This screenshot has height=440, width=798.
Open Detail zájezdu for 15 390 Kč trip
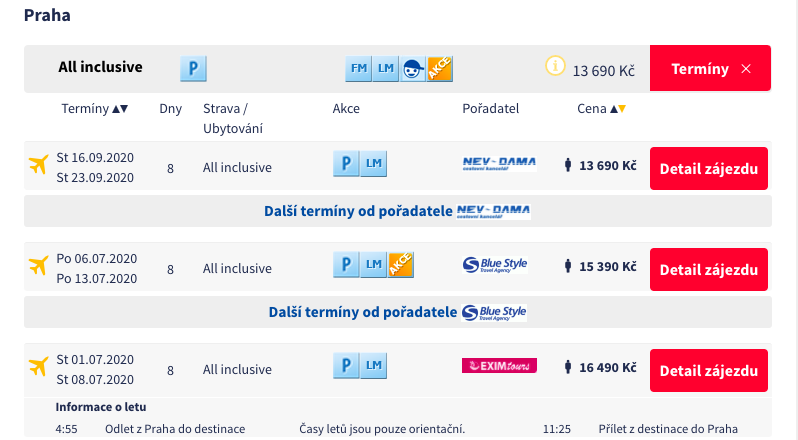[709, 270]
